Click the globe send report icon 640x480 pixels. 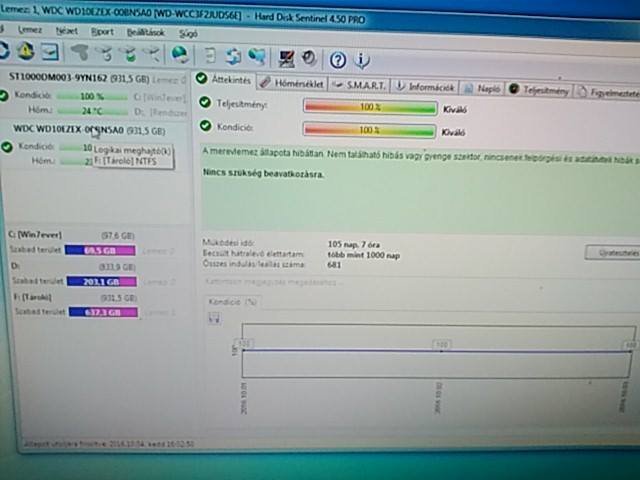pos(180,55)
